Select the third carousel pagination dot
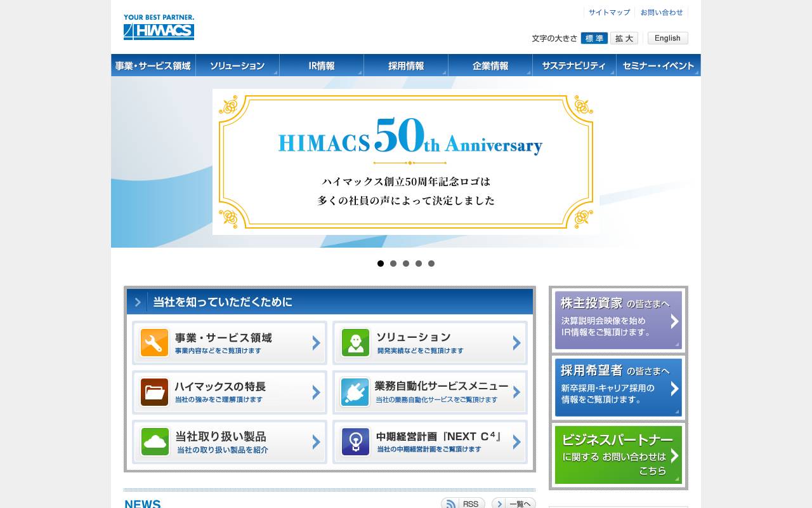812x508 pixels. (x=406, y=264)
